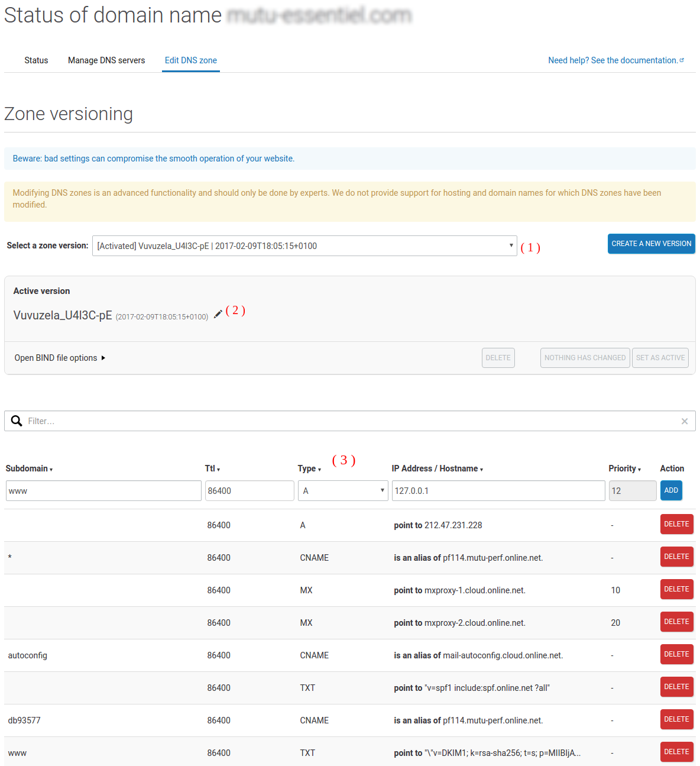The height and width of the screenshot is (766, 700).
Task: Sort records by Subdomain column
Action: 29,468
